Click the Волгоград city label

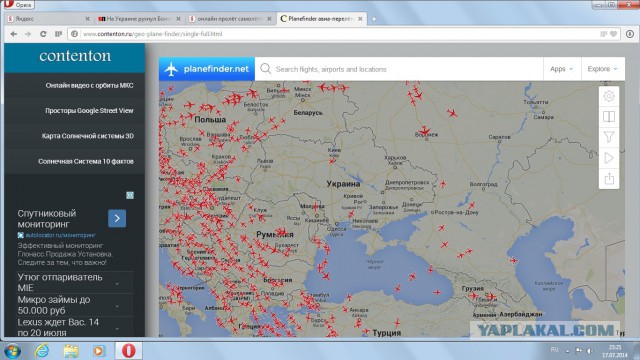coord(483,184)
